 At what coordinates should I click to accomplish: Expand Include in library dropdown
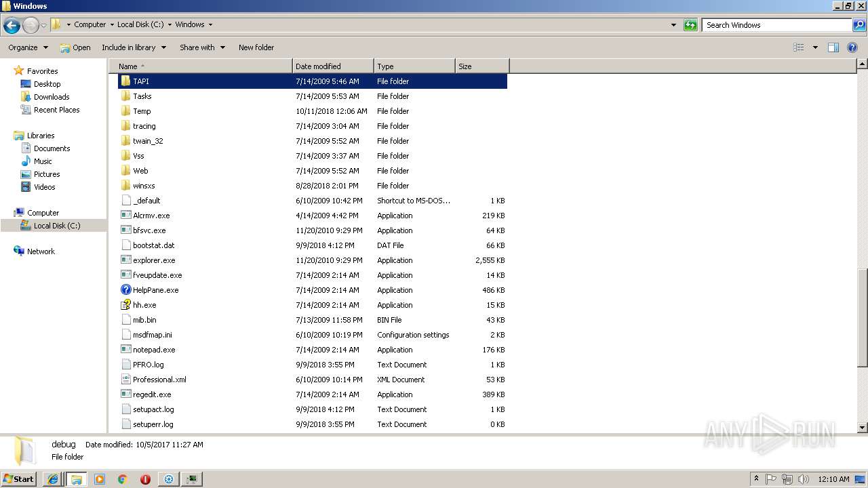[x=134, y=47]
